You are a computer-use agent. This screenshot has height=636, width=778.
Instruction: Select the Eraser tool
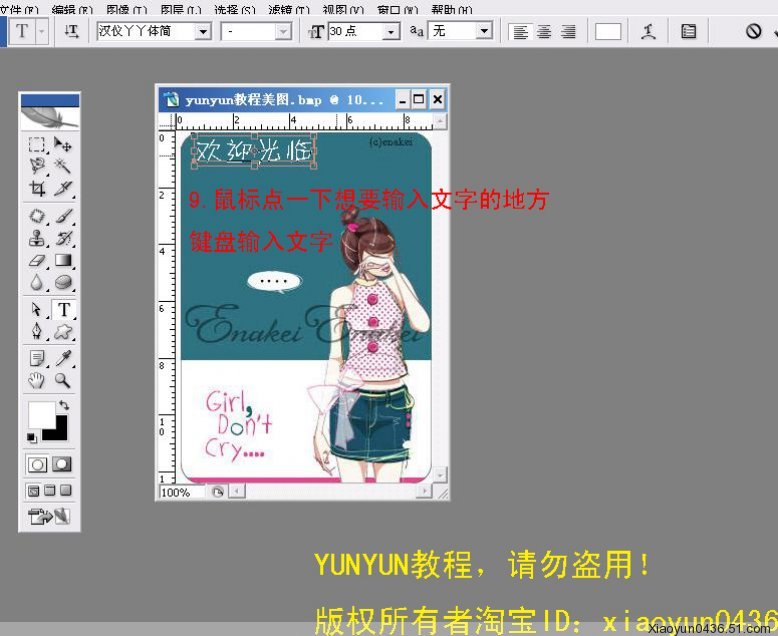[37, 260]
